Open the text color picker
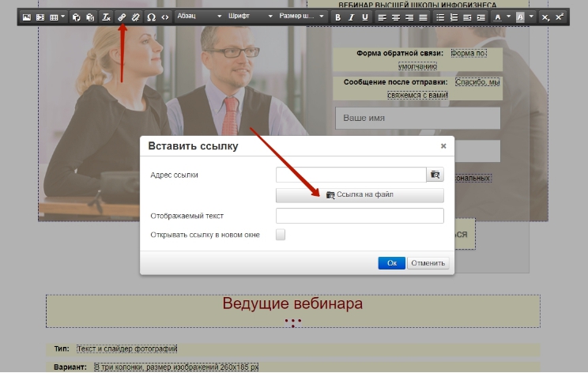Viewport: 588px width, 373px height. tap(501, 17)
